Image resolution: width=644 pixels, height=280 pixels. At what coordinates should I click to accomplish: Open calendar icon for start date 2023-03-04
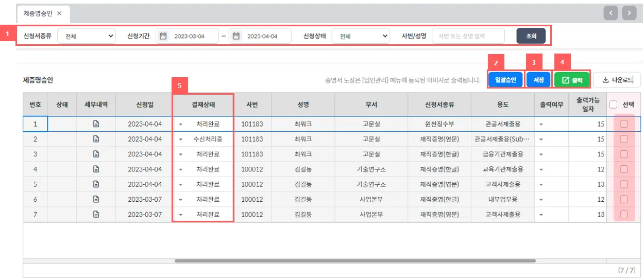point(163,36)
